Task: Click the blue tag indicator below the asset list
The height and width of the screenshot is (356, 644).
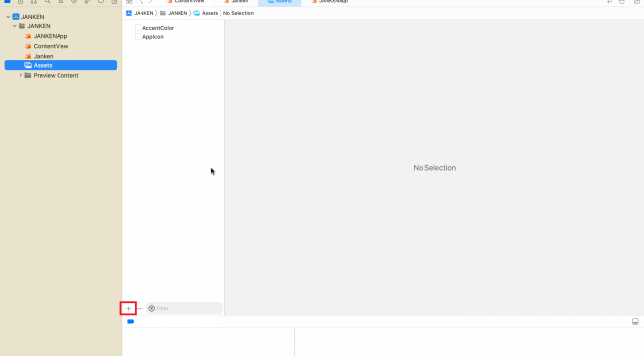Action: coord(130,322)
